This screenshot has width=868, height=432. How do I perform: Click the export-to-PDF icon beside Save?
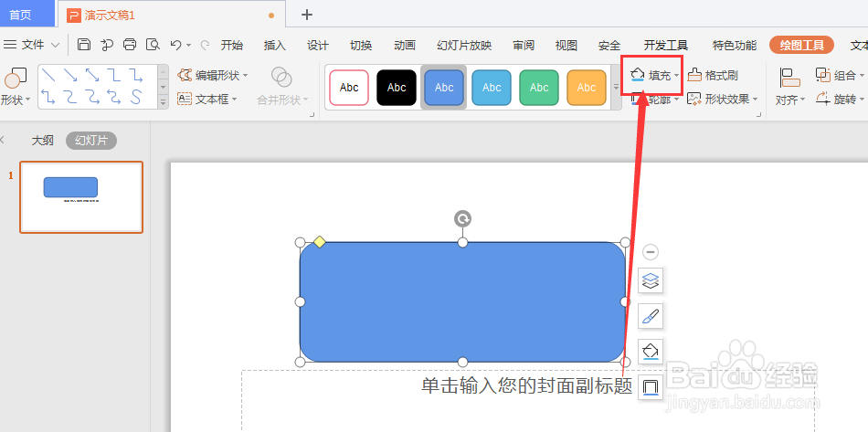coord(107,45)
